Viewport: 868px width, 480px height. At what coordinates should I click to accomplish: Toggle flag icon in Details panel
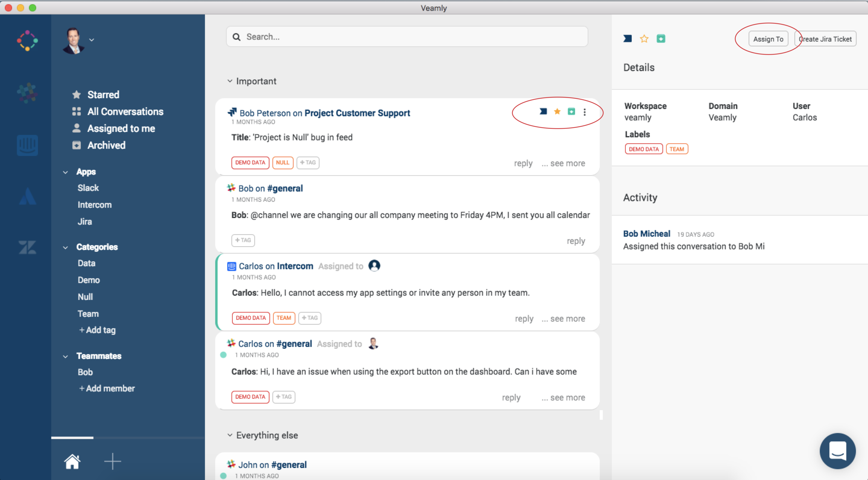627,39
